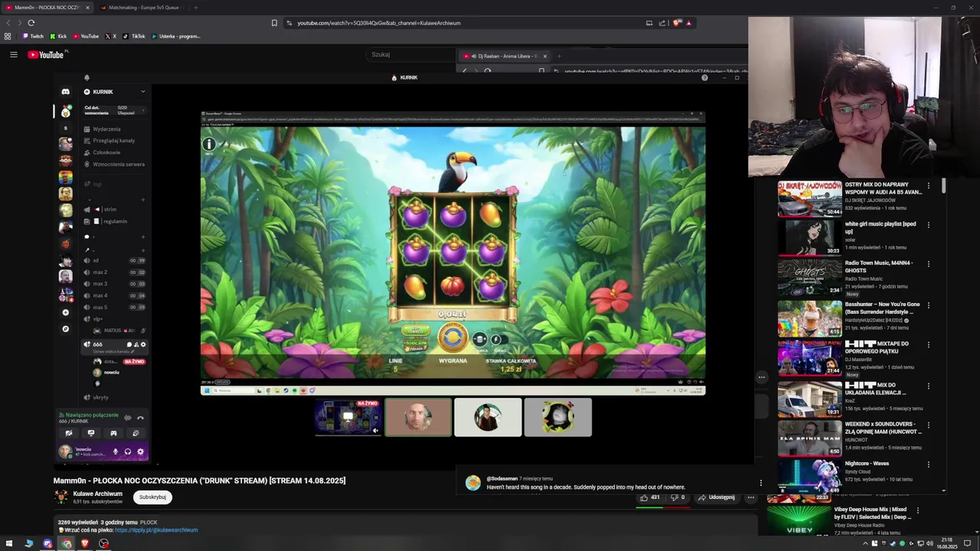The height and width of the screenshot is (551, 980).
Task: Join the max 4 voice channel
Action: tap(114, 295)
